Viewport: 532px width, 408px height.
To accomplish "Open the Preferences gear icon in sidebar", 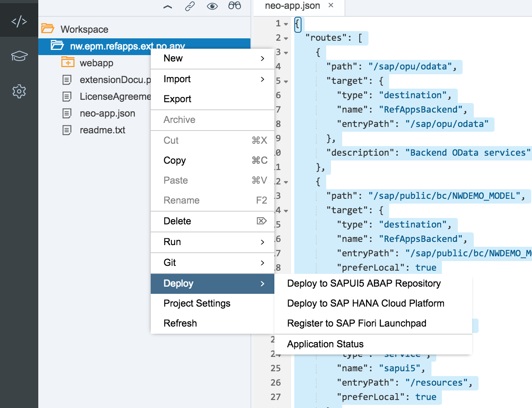I will (x=19, y=91).
